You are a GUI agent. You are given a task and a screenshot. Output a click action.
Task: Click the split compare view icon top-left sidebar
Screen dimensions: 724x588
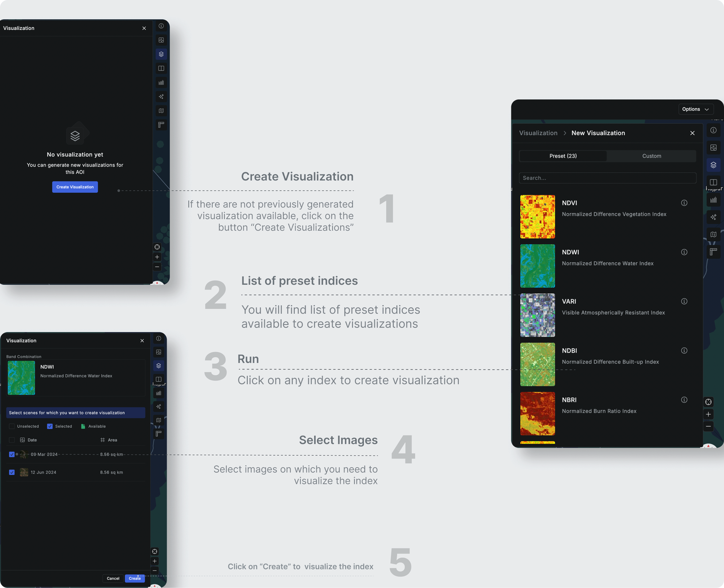161,68
